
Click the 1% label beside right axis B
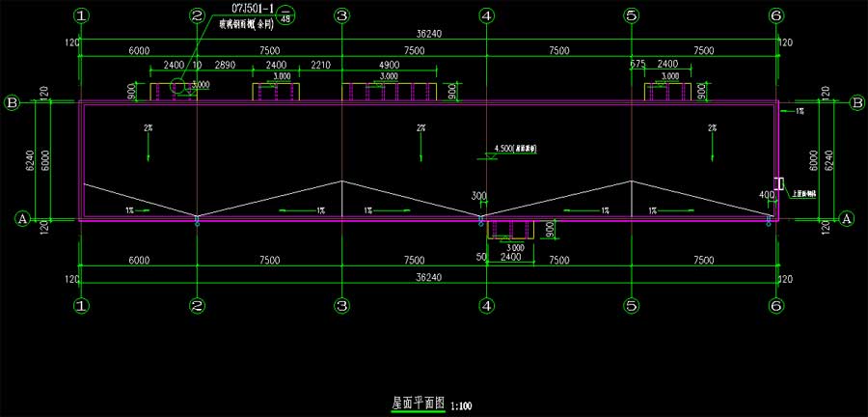pyautogui.click(x=800, y=111)
